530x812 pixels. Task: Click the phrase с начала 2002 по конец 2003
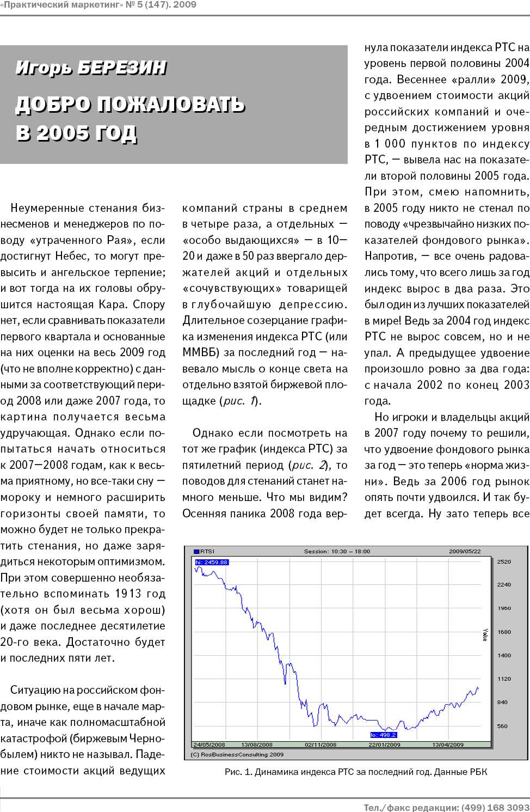447,386
